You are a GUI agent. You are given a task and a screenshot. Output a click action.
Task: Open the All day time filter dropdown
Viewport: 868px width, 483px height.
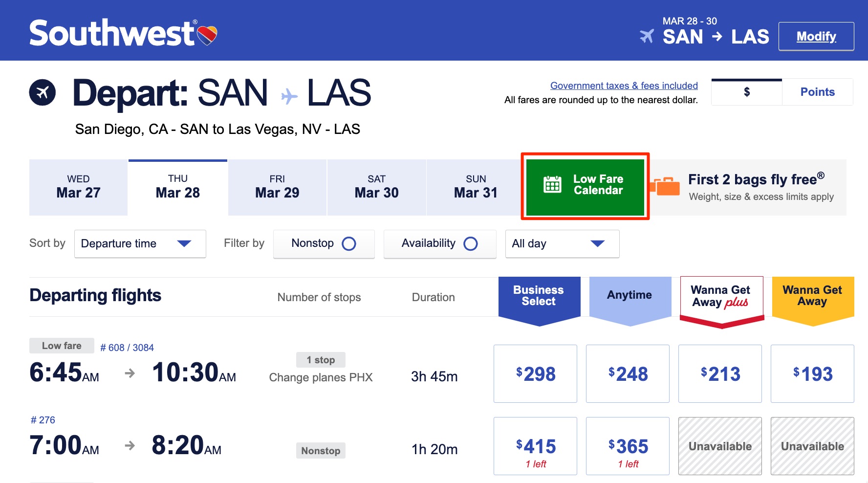(562, 243)
